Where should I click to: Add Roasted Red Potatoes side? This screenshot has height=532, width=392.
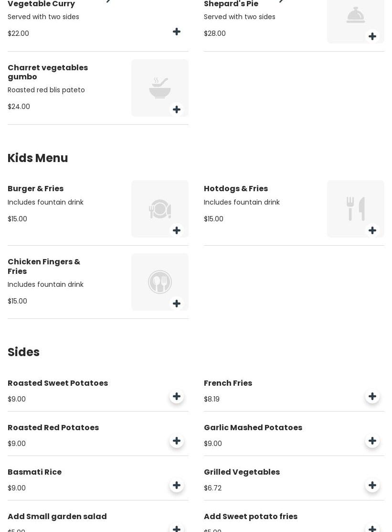tap(177, 441)
